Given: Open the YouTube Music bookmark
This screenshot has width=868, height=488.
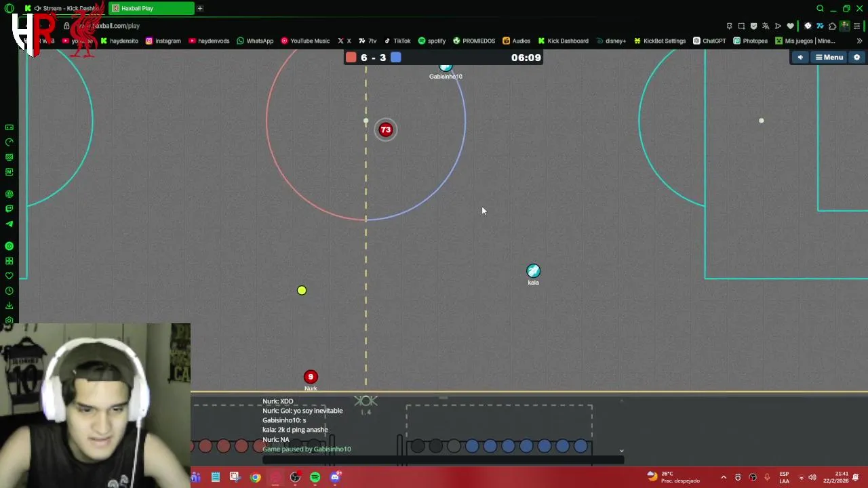Looking at the screenshot, I should click(305, 41).
